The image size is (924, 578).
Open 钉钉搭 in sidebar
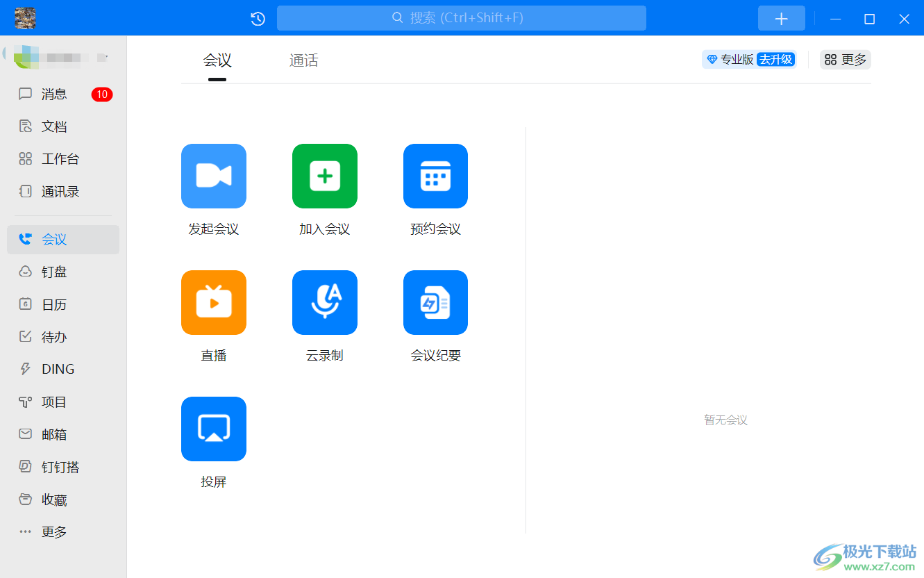[x=63, y=468]
